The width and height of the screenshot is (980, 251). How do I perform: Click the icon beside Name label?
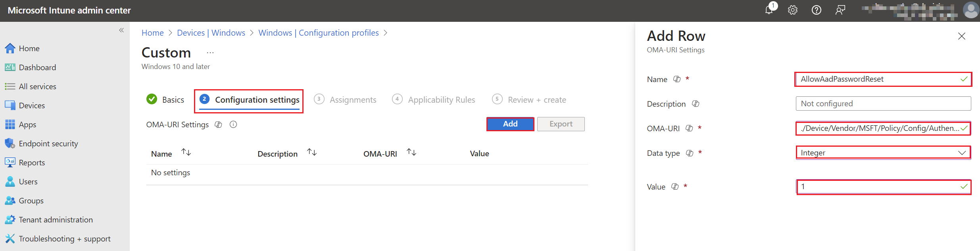pyautogui.click(x=677, y=79)
